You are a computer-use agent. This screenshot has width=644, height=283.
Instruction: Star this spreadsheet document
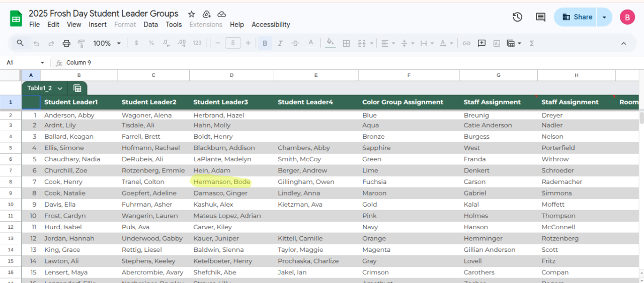click(x=191, y=14)
